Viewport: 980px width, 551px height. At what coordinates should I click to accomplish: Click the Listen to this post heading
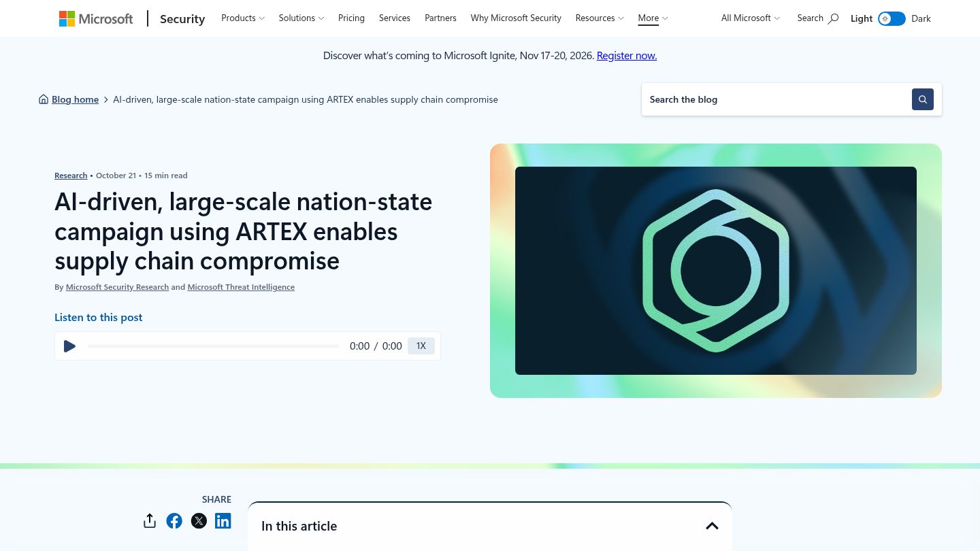(99, 317)
